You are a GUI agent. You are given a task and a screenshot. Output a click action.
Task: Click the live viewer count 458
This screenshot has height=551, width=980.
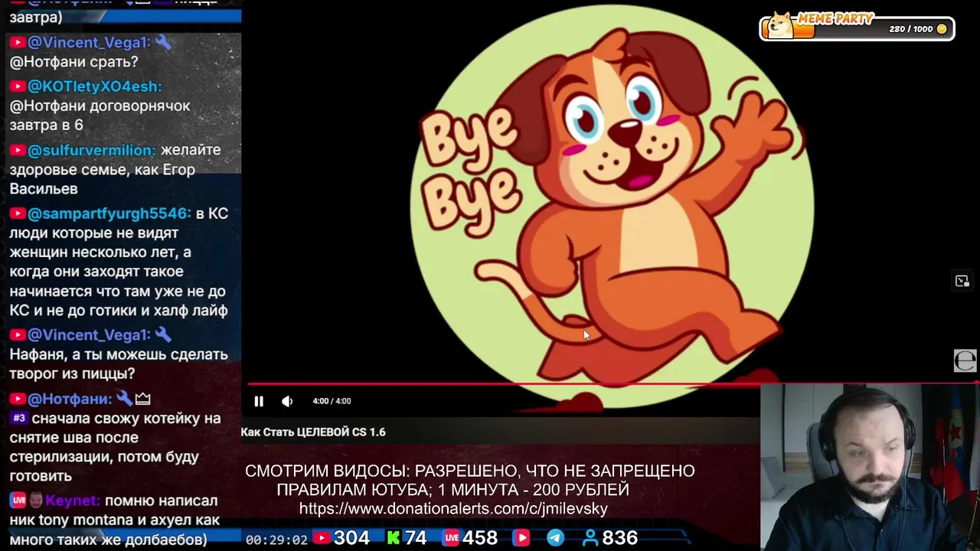tap(481, 538)
